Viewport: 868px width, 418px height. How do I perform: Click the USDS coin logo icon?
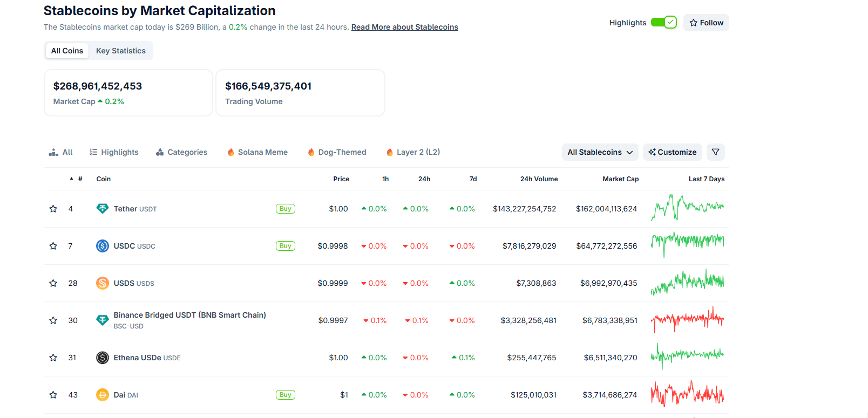coord(102,283)
